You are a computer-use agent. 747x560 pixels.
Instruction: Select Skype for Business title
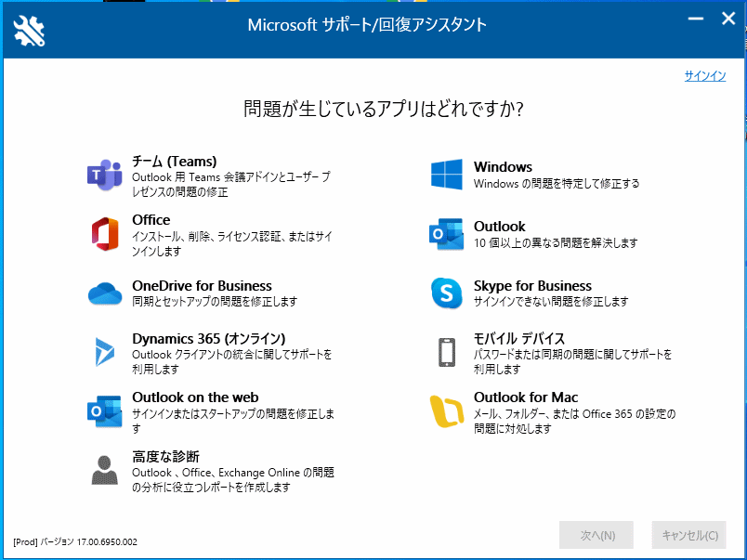pos(532,286)
